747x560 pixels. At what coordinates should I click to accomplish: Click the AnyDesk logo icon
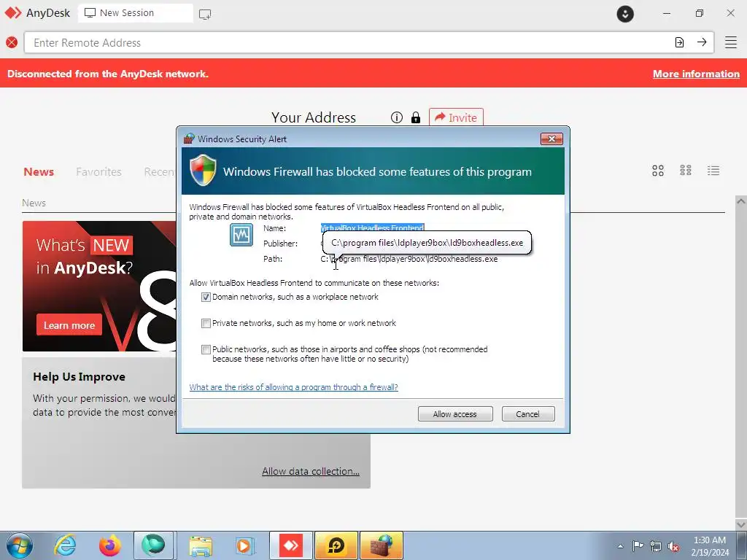click(x=13, y=13)
